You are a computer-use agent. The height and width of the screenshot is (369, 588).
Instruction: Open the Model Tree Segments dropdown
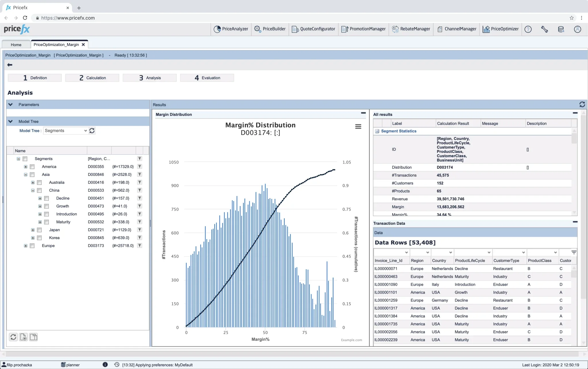(x=65, y=131)
